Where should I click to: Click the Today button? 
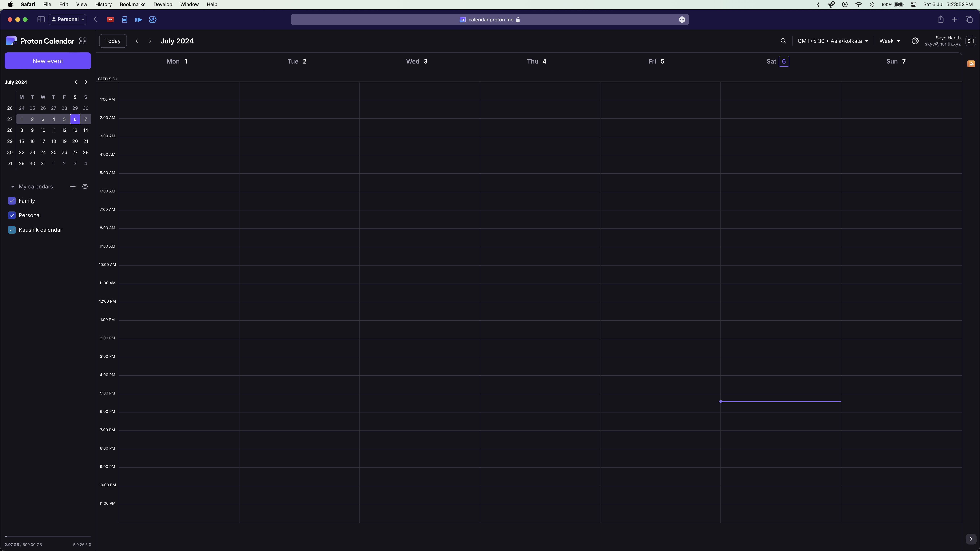[x=113, y=41]
